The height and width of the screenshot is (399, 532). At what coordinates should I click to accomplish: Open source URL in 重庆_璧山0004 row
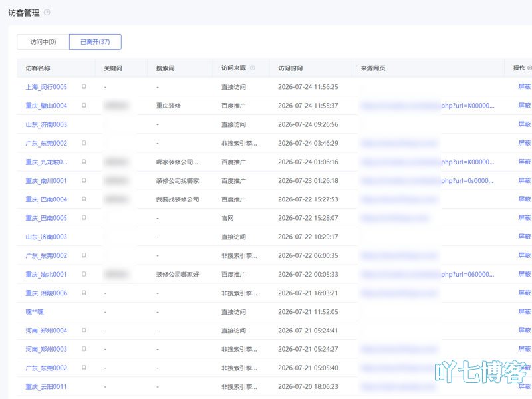[428, 106]
